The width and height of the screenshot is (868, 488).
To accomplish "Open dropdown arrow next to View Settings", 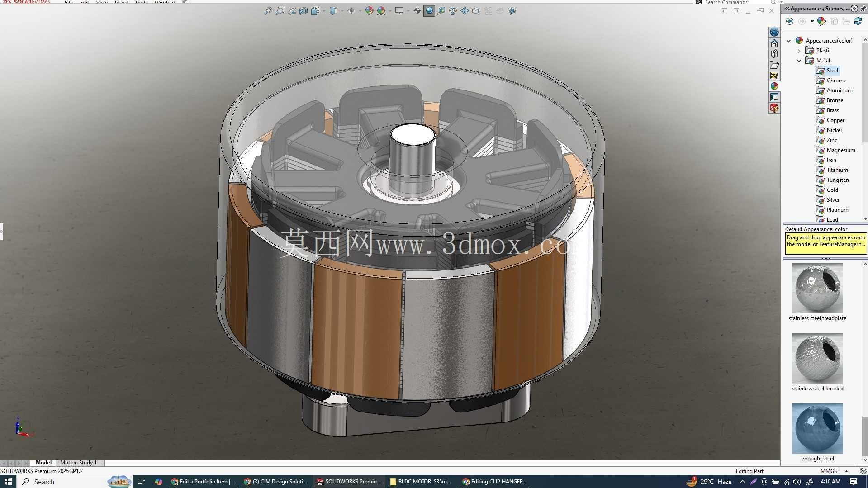I will click(x=408, y=11).
